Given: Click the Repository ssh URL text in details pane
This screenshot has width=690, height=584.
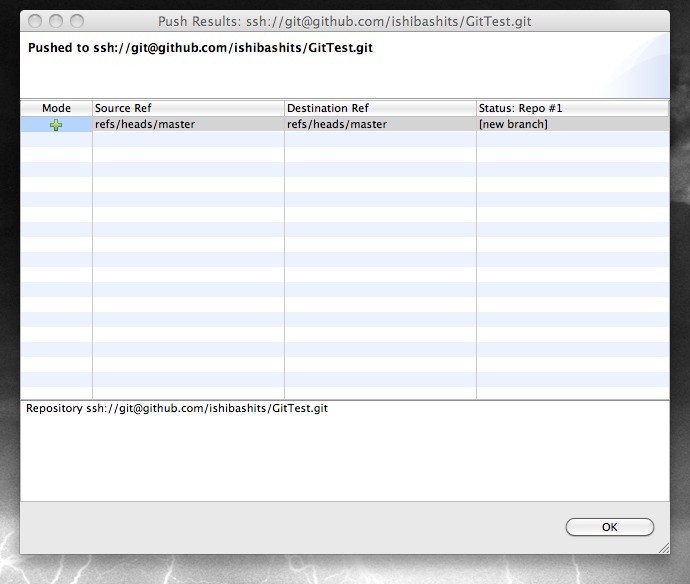Looking at the screenshot, I should [x=177, y=408].
